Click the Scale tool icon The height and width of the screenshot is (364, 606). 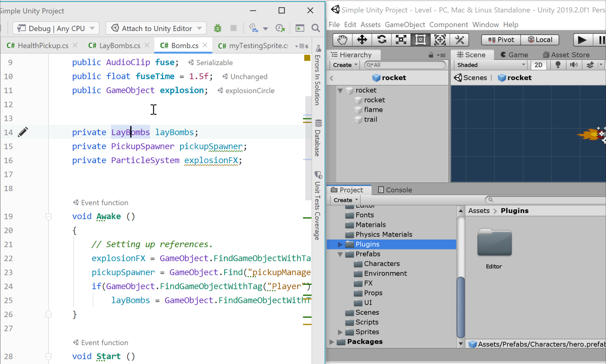[x=401, y=39]
